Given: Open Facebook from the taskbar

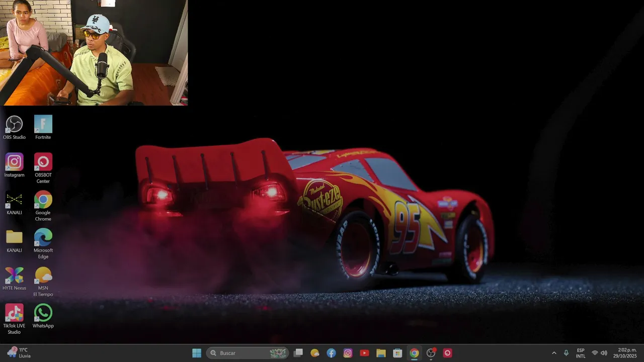Looking at the screenshot, I should [331, 353].
